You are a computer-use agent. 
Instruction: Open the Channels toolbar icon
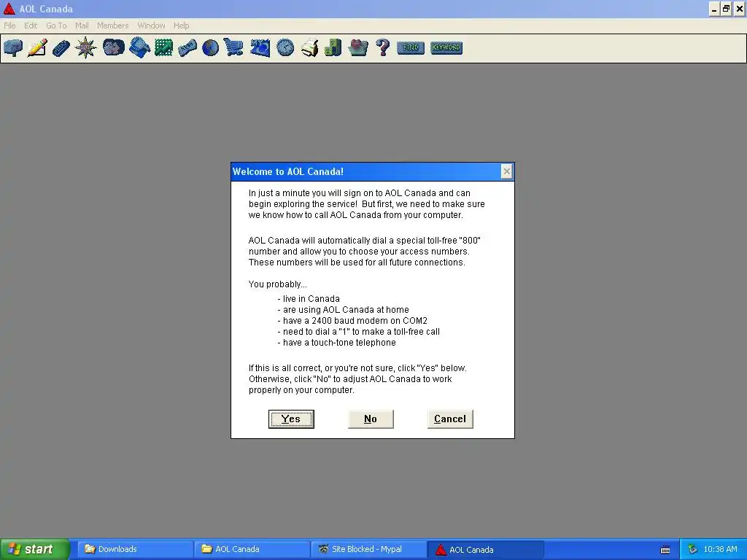[61, 47]
